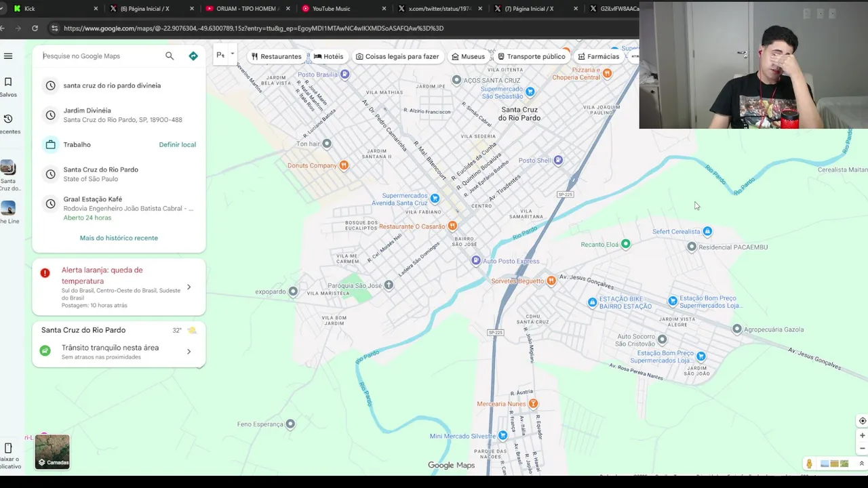Click the Feno Esperança pin
This screenshot has width=868, height=488.
click(290, 424)
